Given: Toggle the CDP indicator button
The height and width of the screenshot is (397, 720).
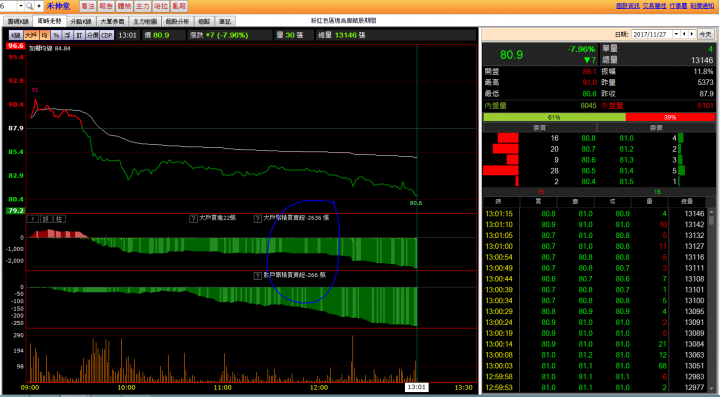Looking at the screenshot, I should pyautogui.click(x=107, y=35).
